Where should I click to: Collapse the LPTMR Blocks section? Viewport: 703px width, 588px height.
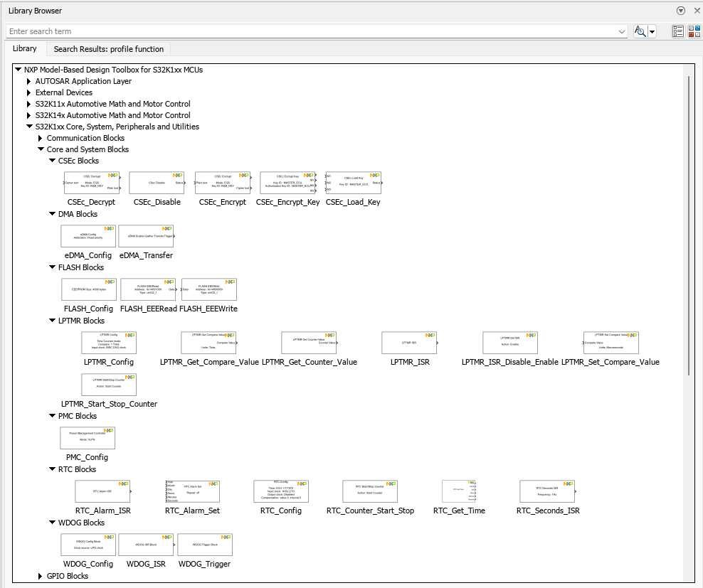point(52,321)
